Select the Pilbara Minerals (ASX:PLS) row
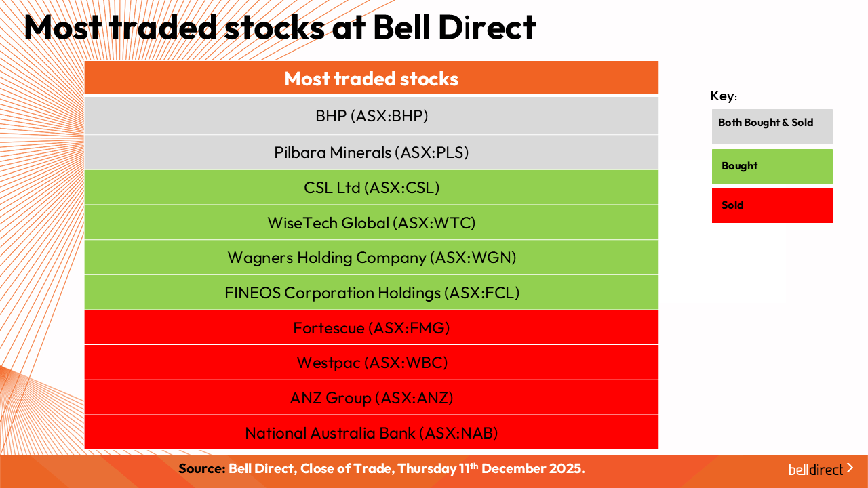Image resolution: width=868 pixels, height=488 pixels. (371, 152)
